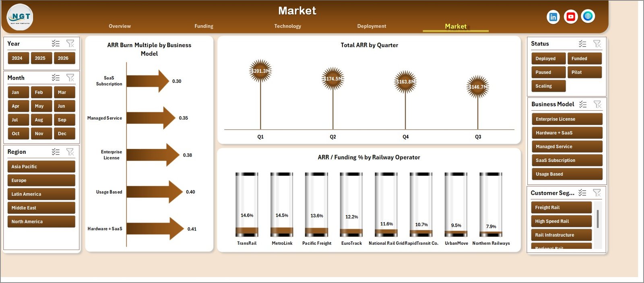Go to the Deployment tab
644x283 pixels.
(372, 26)
